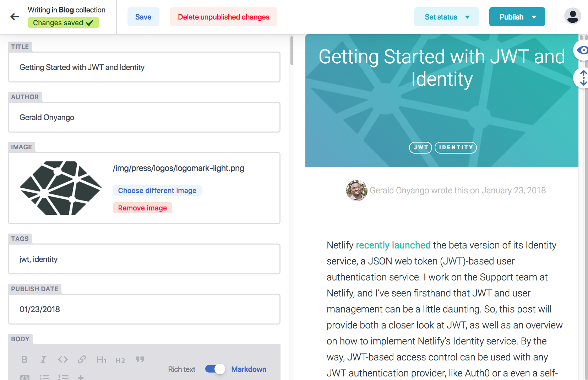Image resolution: width=588 pixels, height=380 pixels.
Task: Click the PUBLISH DATE field label
Action: [x=35, y=289]
